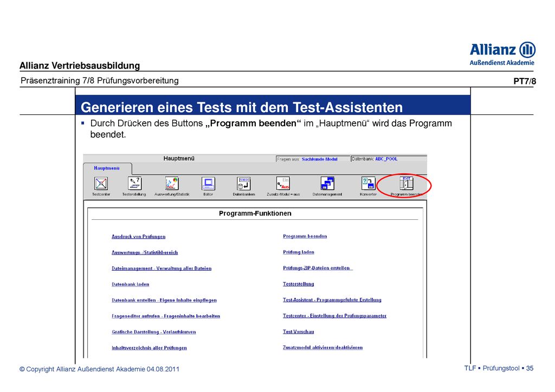This screenshot has width=555, height=392.
Task: Open the Testcenter toolbar icon
Action: coord(101,184)
